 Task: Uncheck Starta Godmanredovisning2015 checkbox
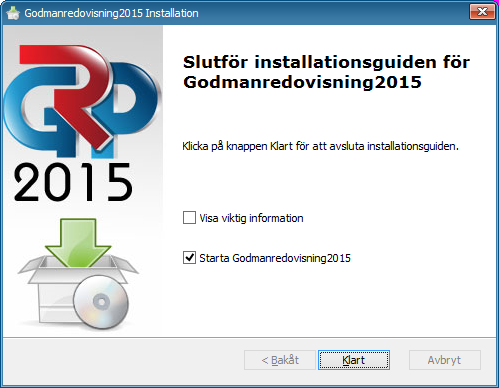(189, 258)
